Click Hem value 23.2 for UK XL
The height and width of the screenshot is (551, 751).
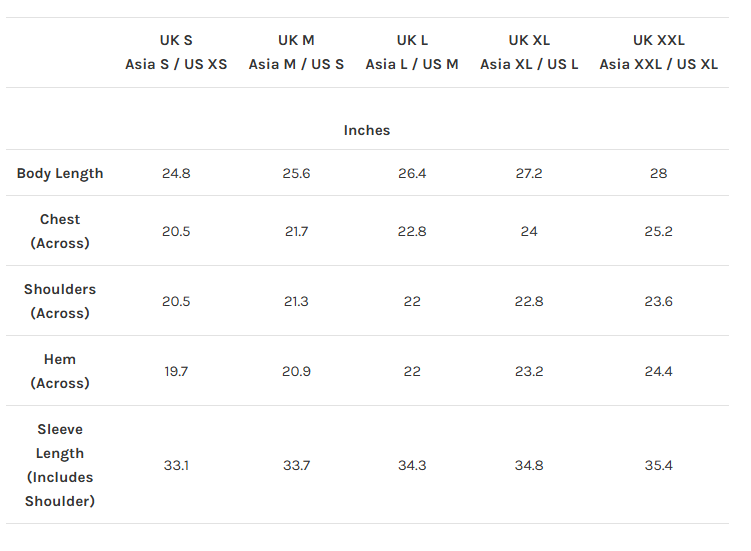[x=529, y=371]
